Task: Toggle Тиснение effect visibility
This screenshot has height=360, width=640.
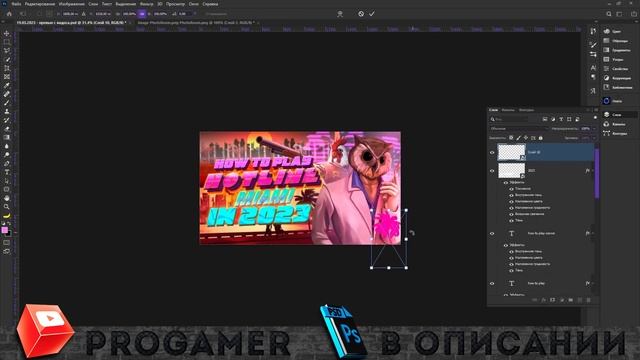Action: click(511, 189)
